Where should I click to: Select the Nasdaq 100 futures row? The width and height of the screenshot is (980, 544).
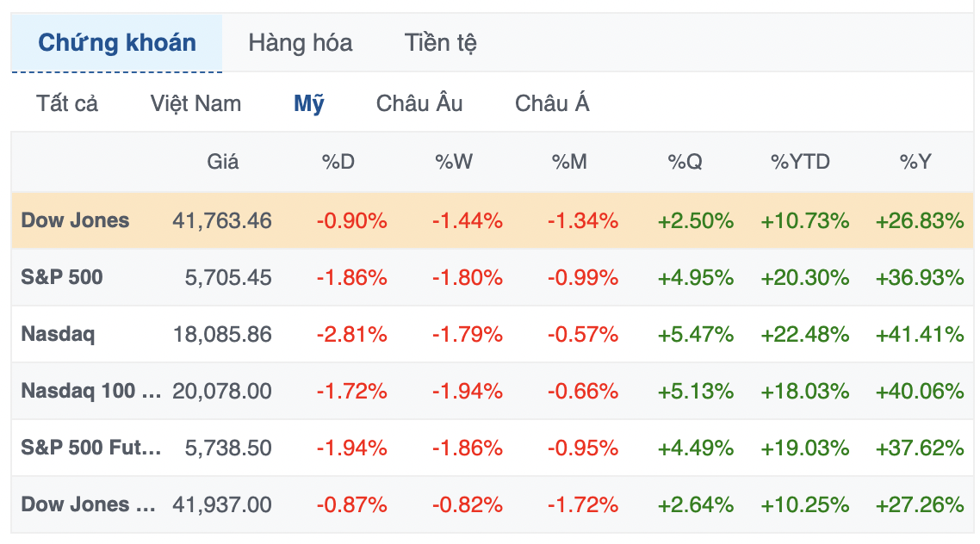click(x=88, y=391)
